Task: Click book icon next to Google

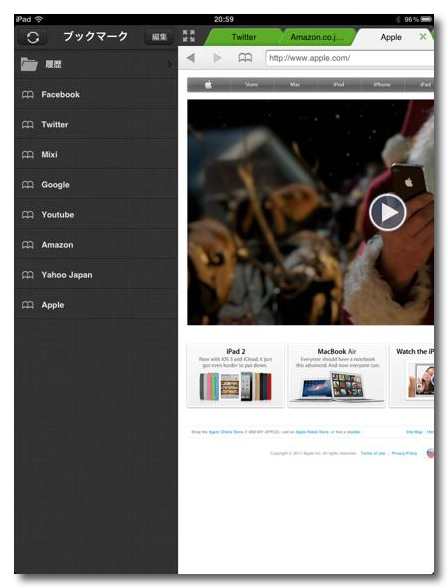Action: [x=28, y=184]
